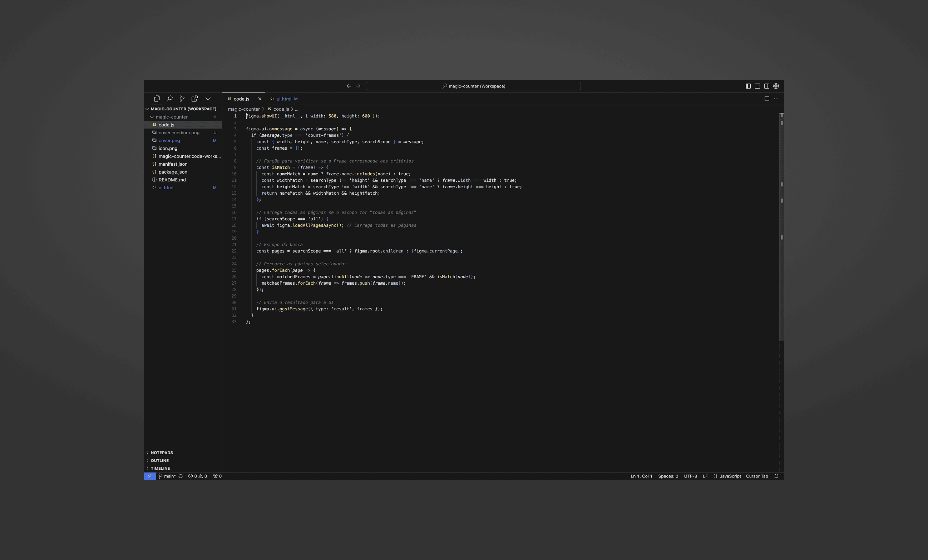This screenshot has height=560, width=928.
Task: Open the Source Control view icon
Action: (x=182, y=99)
